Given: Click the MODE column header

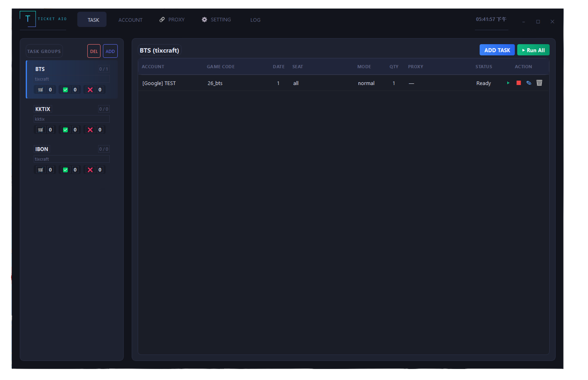Looking at the screenshot, I should click(364, 67).
